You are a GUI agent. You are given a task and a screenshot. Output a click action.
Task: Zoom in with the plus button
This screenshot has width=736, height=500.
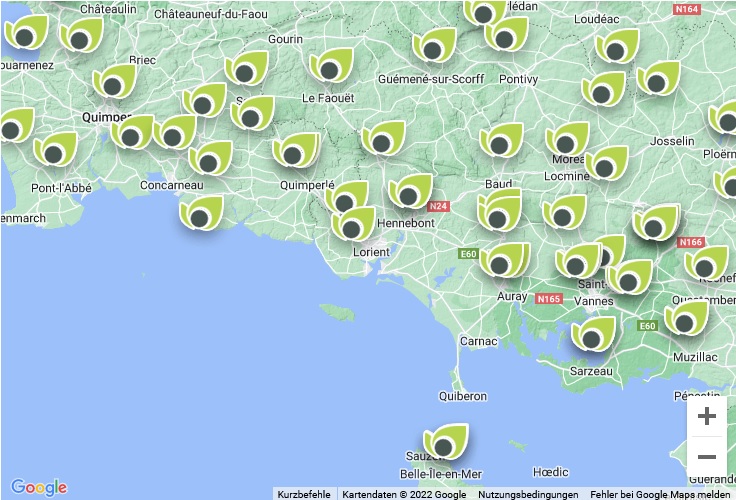pyautogui.click(x=707, y=417)
